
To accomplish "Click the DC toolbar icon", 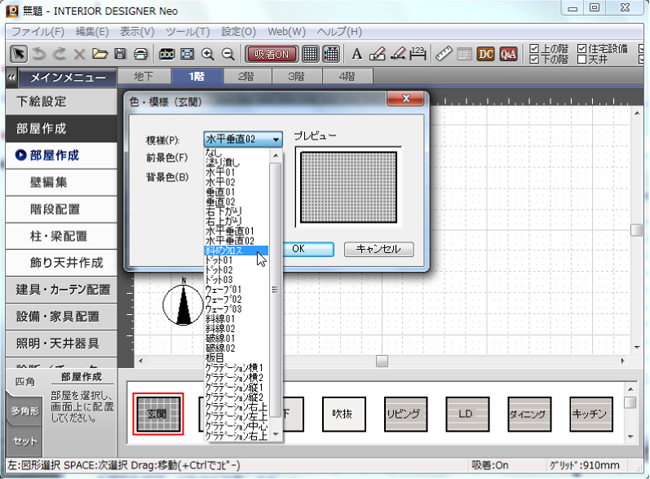I will coord(485,53).
